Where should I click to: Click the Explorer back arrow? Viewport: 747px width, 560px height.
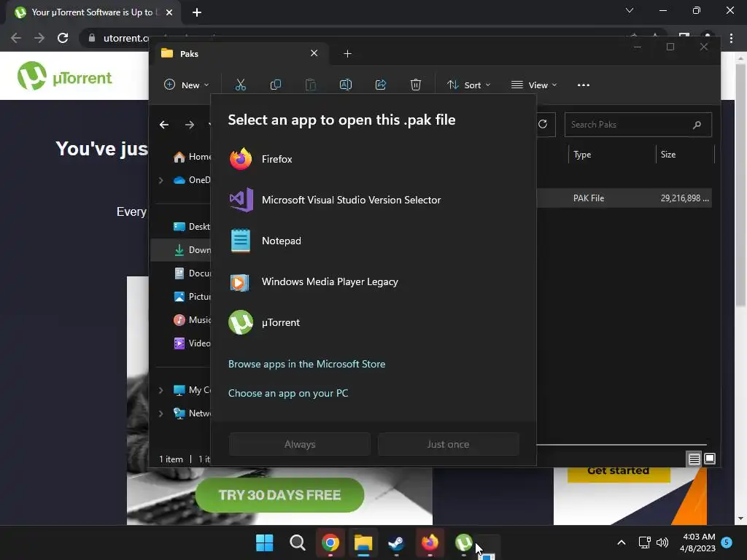164,125
